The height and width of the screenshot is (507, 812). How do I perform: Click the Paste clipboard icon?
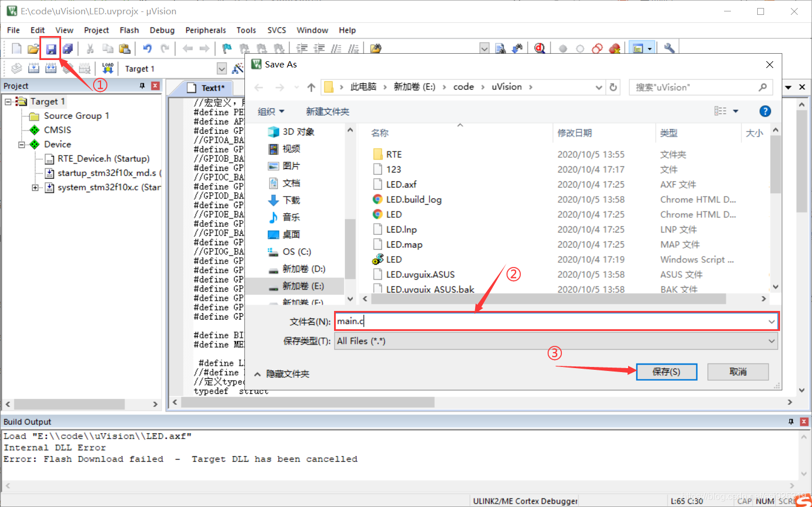[x=124, y=49]
